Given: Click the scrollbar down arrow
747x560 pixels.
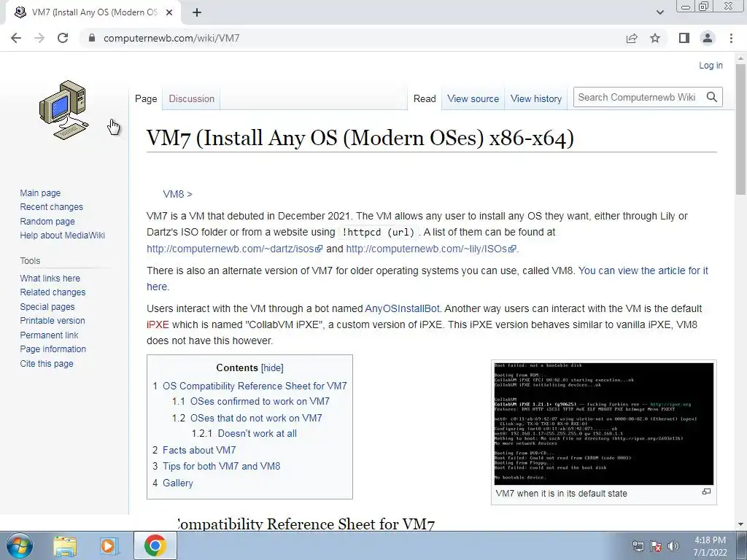Looking at the screenshot, I should [x=741, y=524].
